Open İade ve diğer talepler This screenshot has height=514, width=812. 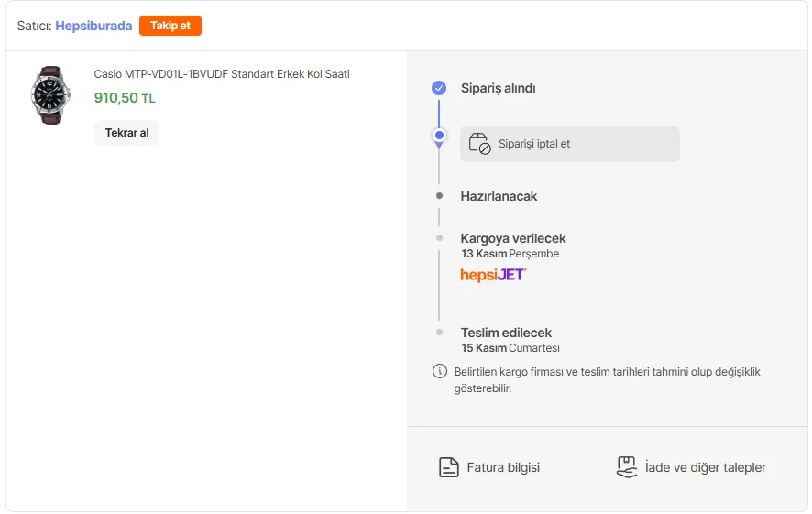tap(705, 467)
